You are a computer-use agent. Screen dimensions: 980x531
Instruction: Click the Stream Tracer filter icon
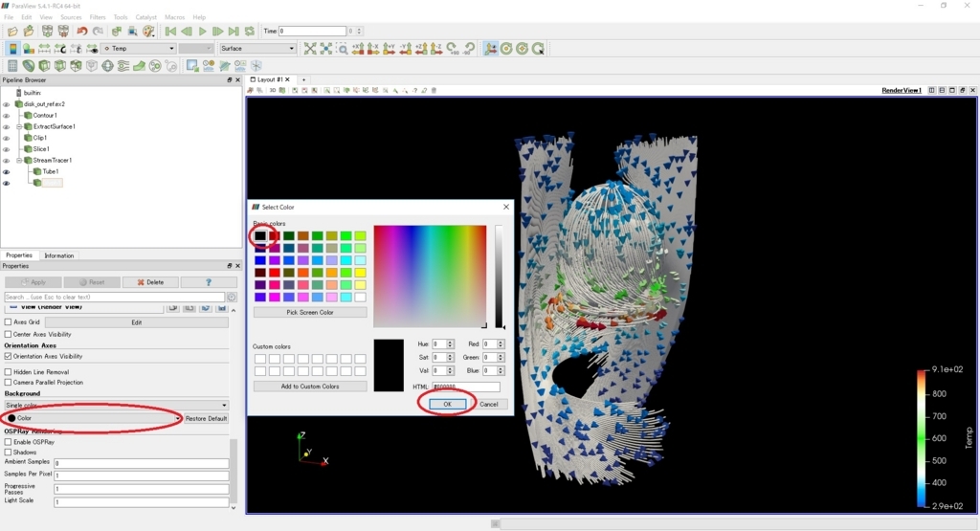(x=123, y=66)
